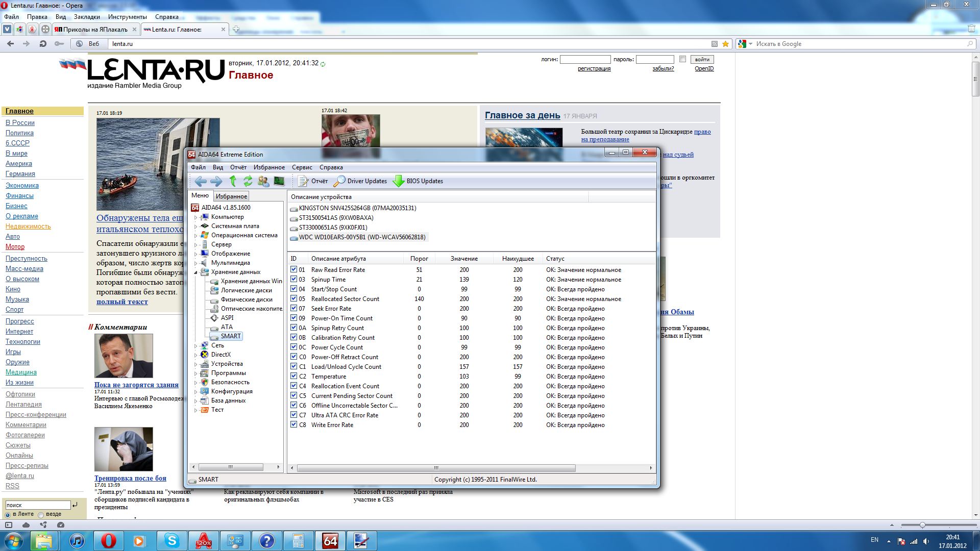Image resolution: width=980 pixels, height=551 pixels.
Task: Switch to the Избранное tab in AIDA64
Action: [231, 196]
